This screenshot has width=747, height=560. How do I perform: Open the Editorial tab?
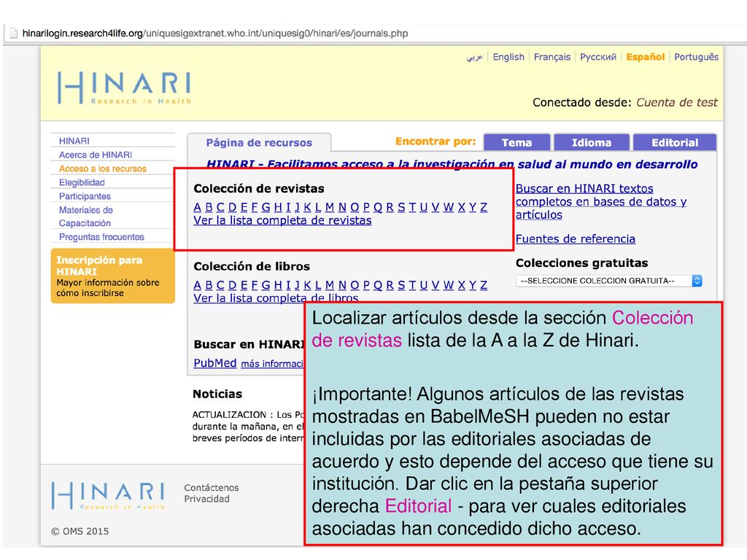[x=675, y=142]
